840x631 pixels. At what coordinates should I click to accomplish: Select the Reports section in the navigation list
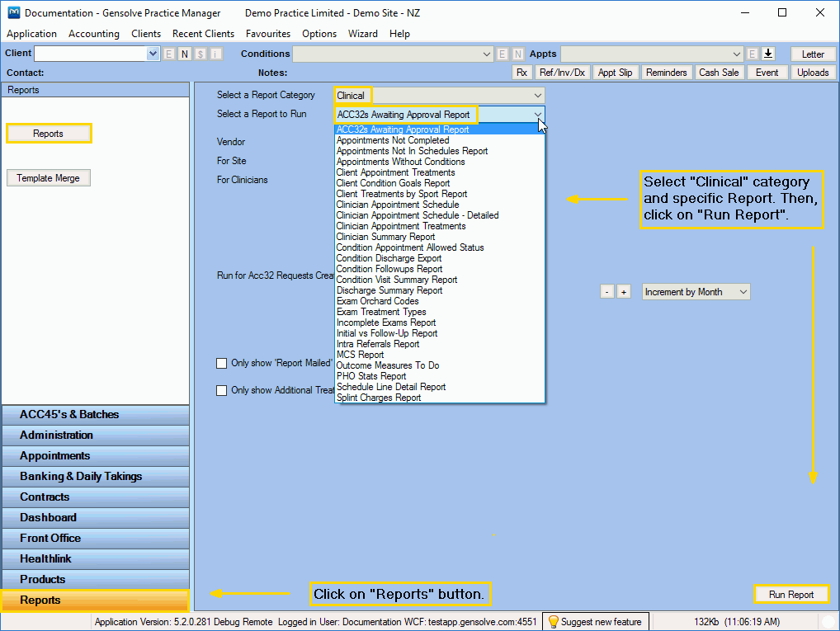point(96,600)
